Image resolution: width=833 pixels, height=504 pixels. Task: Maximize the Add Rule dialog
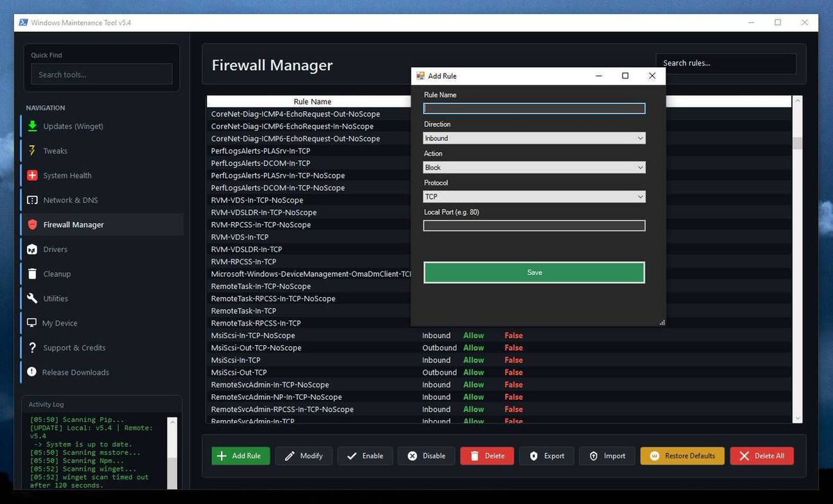click(x=625, y=76)
